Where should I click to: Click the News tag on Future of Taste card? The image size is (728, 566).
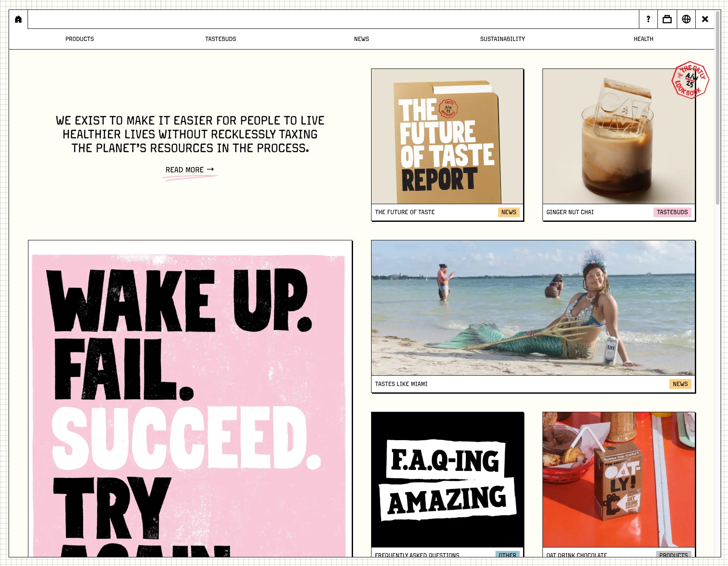(508, 212)
